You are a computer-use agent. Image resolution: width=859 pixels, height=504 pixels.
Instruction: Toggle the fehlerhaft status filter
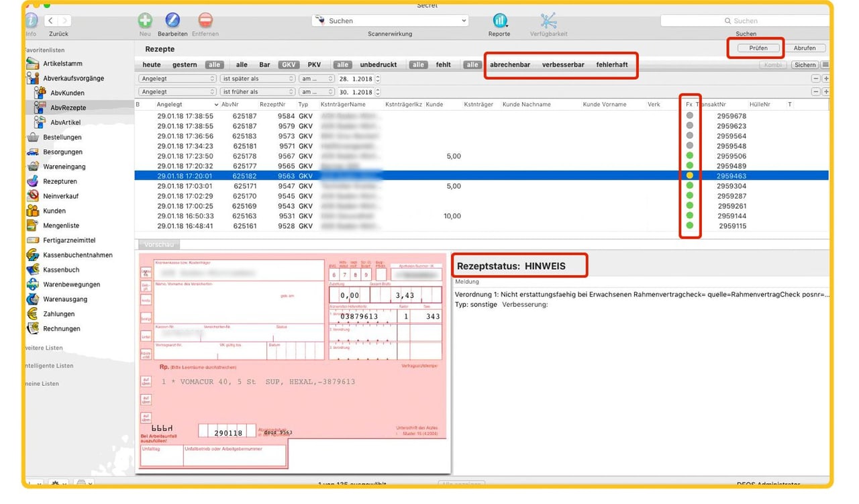pos(612,65)
